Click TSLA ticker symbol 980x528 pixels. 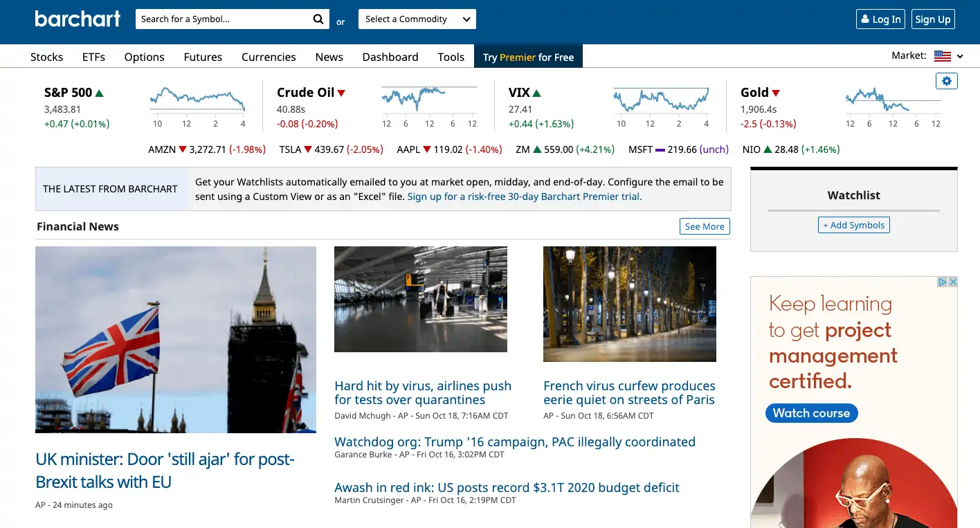tap(290, 149)
